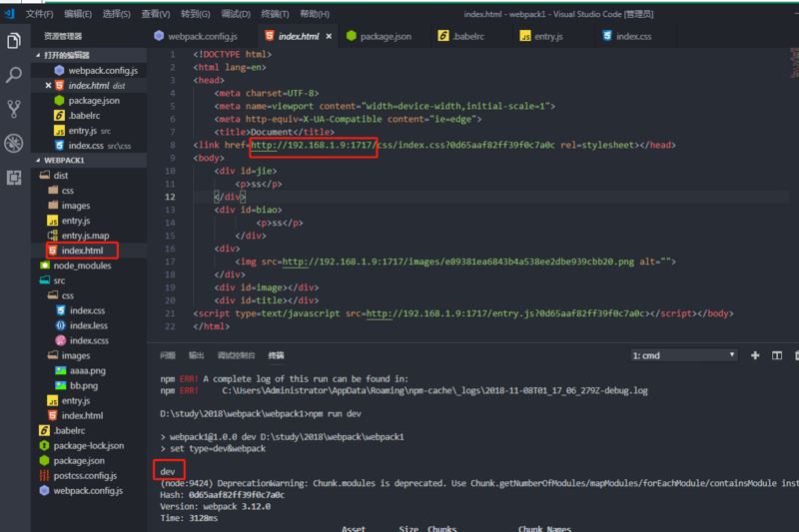Collapse the WEBPACK1 folder section
This screenshot has width=799, height=532.
pos(89,161)
